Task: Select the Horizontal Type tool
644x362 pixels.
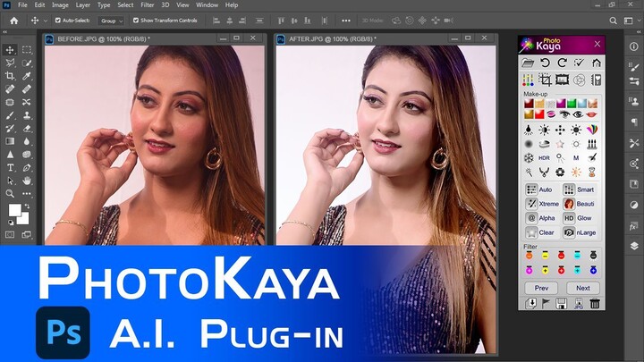Action: tap(10, 167)
